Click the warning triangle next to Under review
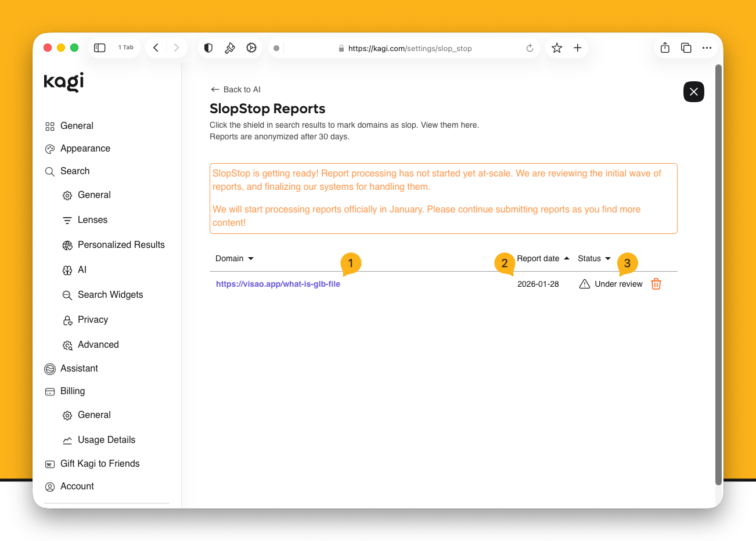Image resolution: width=756 pixels, height=541 pixels. [x=584, y=284]
